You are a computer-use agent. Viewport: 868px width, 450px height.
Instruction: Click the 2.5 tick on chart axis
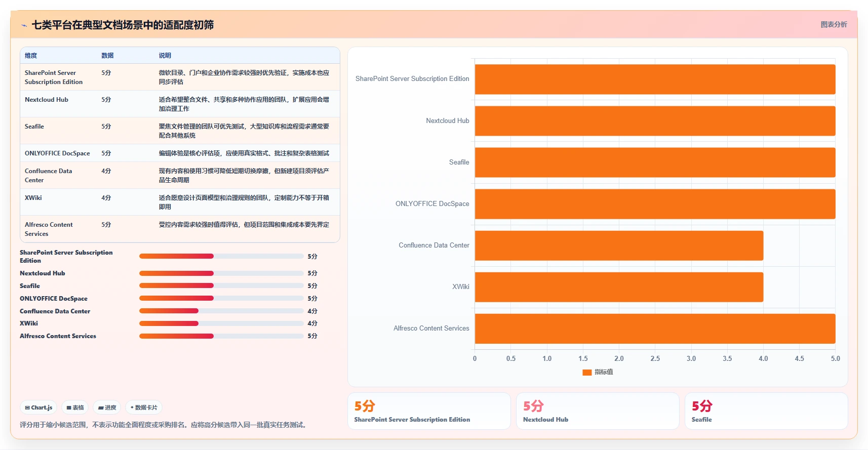(x=655, y=359)
